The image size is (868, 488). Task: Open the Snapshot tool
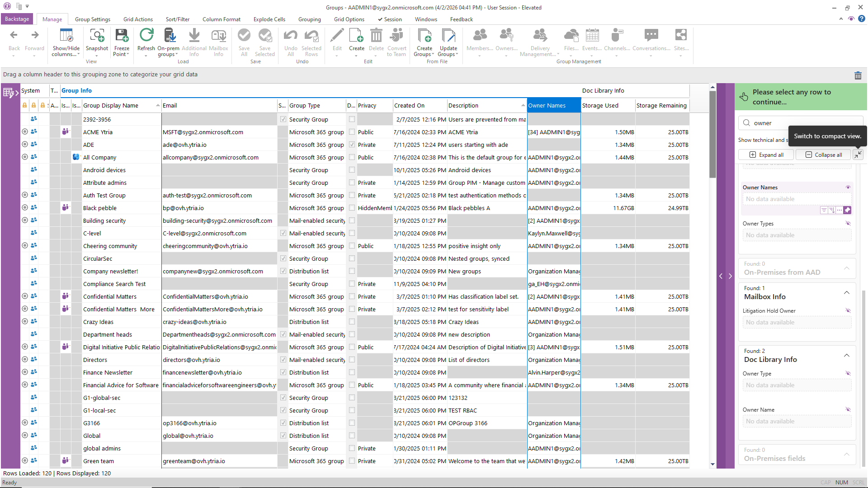click(97, 35)
